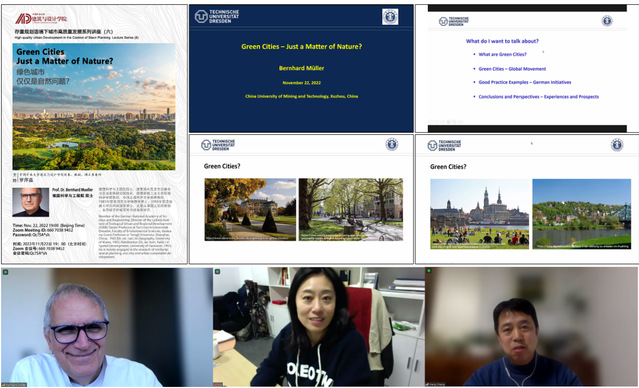Open the tree-lined street photo

coord(351,209)
